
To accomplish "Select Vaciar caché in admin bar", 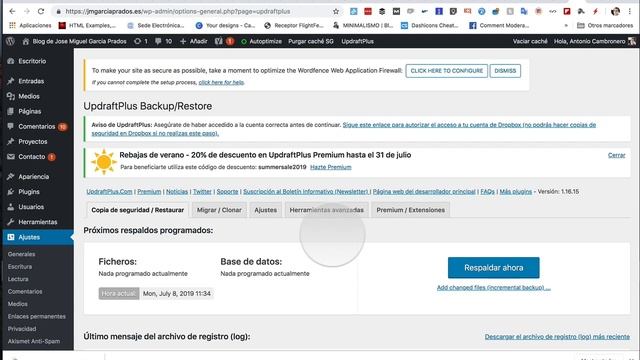I will point(530,41).
